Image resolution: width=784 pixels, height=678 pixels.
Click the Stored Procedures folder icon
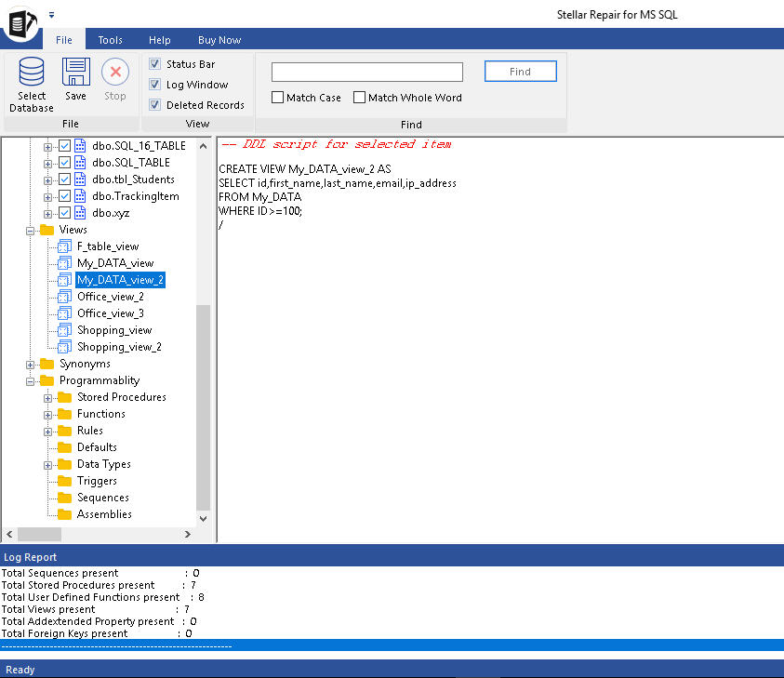pyautogui.click(x=64, y=397)
